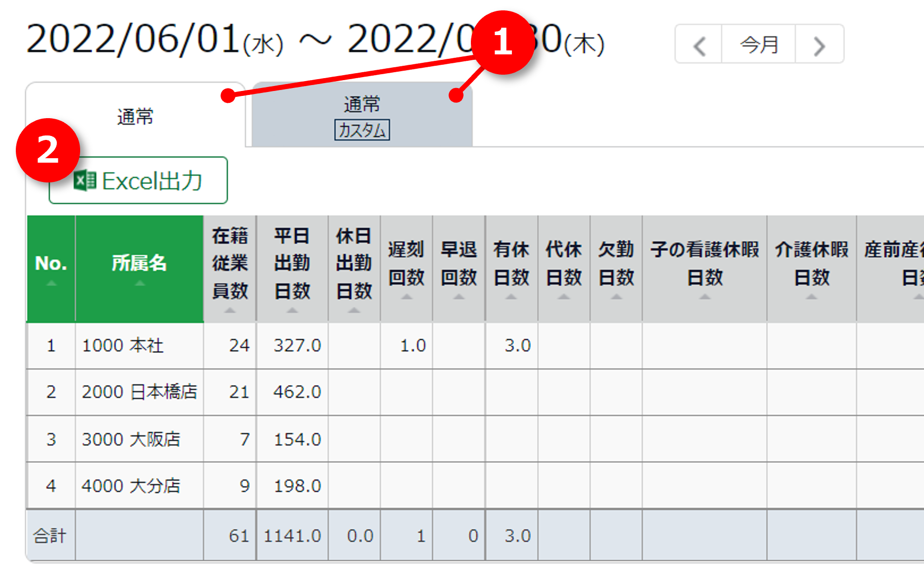
Task: Select the 3000 大阪店 row name
Action: 131,439
